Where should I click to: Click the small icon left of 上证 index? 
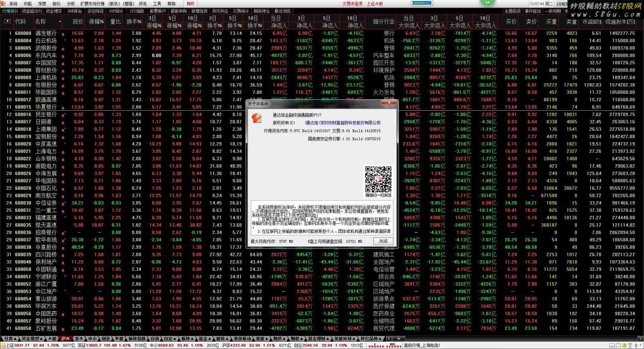[3, 345]
